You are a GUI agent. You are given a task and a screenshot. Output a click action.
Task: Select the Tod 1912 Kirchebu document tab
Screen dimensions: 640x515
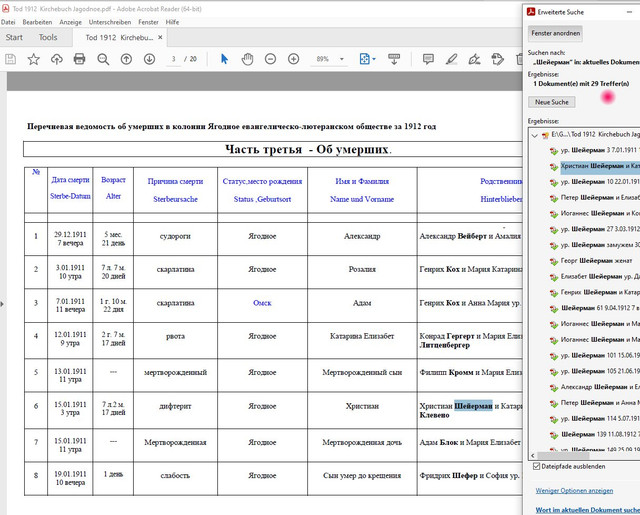119,38
